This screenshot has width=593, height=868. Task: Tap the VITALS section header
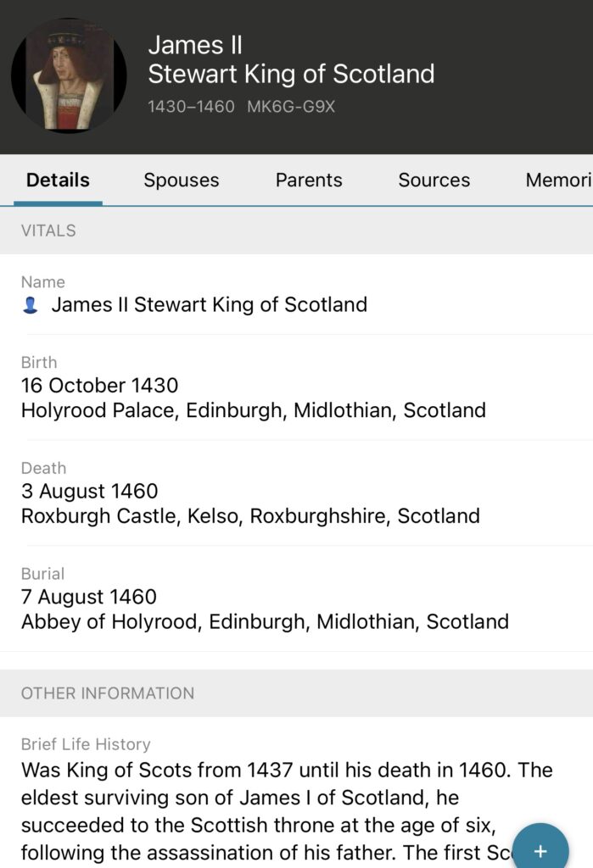point(48,231)
